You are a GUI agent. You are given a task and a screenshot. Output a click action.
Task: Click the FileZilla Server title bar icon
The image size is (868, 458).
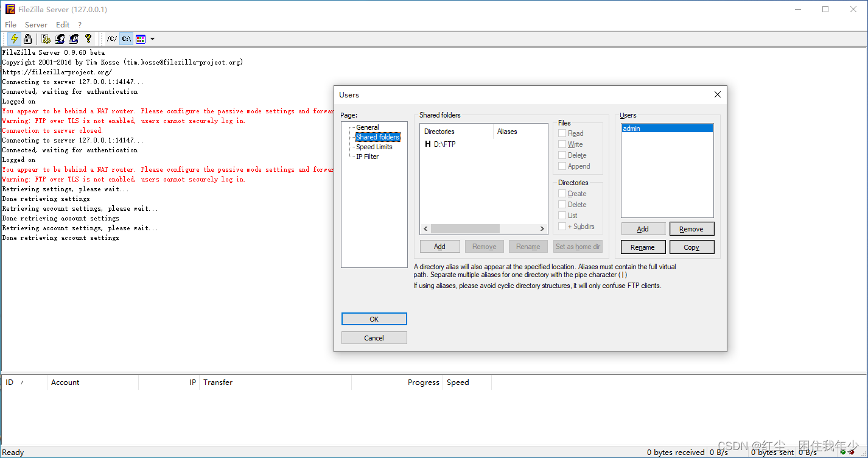10,10
